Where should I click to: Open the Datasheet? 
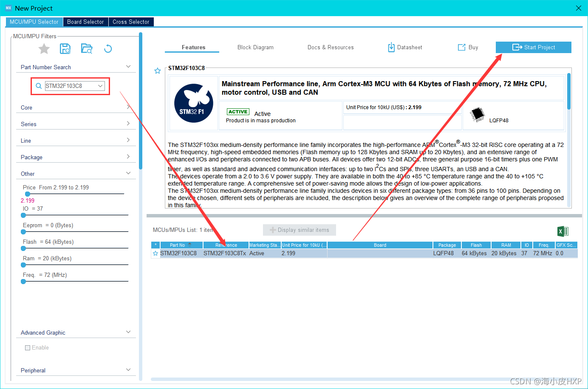coord(405,47)
